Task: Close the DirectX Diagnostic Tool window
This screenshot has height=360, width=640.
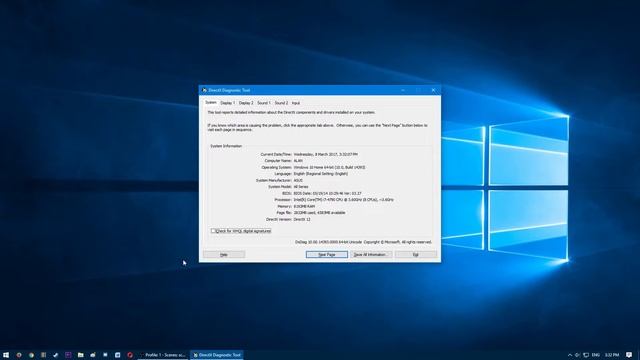Action: click(433, 90)
